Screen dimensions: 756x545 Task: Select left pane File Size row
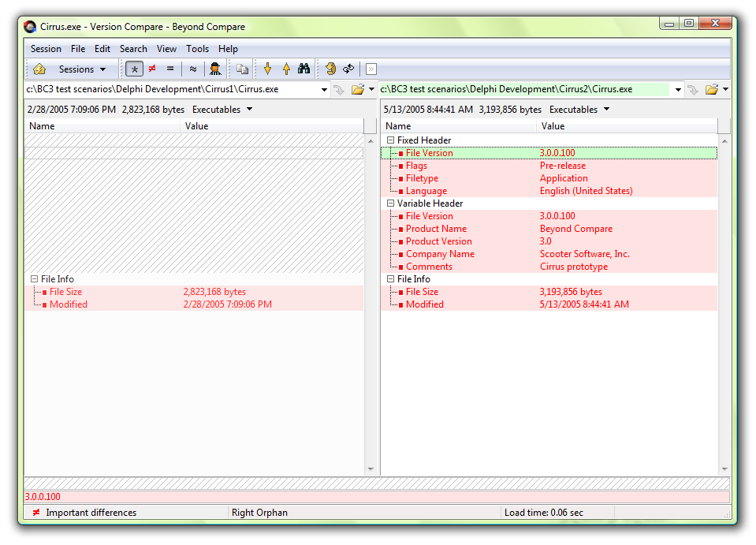point(194,292)
